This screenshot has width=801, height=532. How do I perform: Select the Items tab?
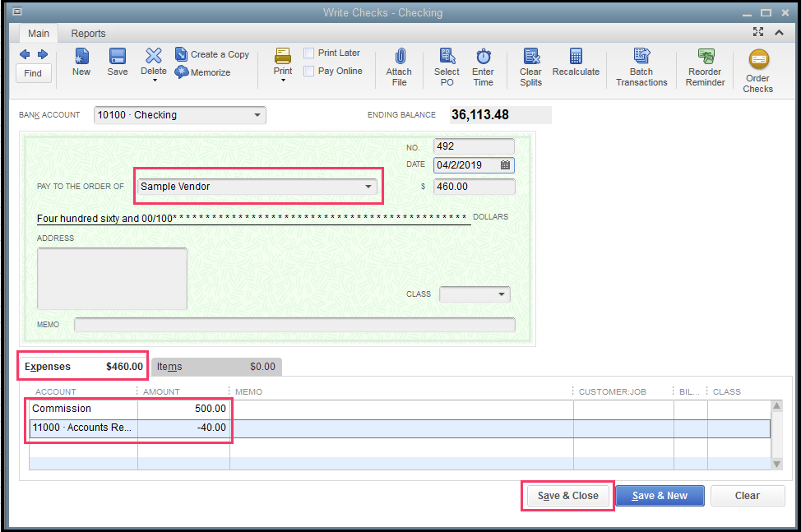216,367
